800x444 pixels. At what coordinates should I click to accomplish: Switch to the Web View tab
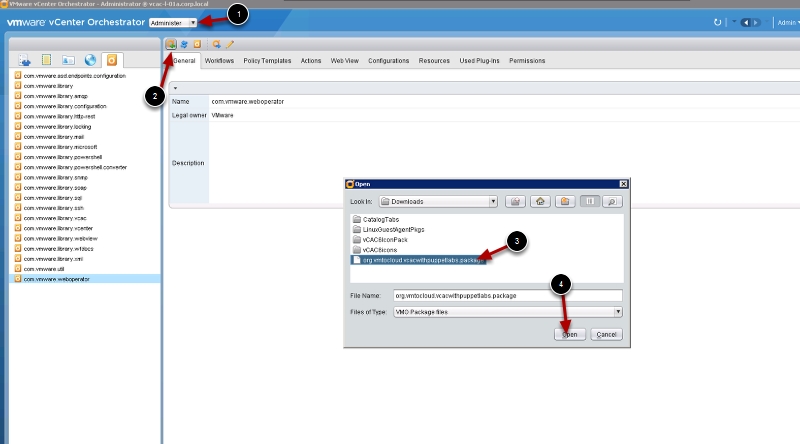[x=344, y=61]
